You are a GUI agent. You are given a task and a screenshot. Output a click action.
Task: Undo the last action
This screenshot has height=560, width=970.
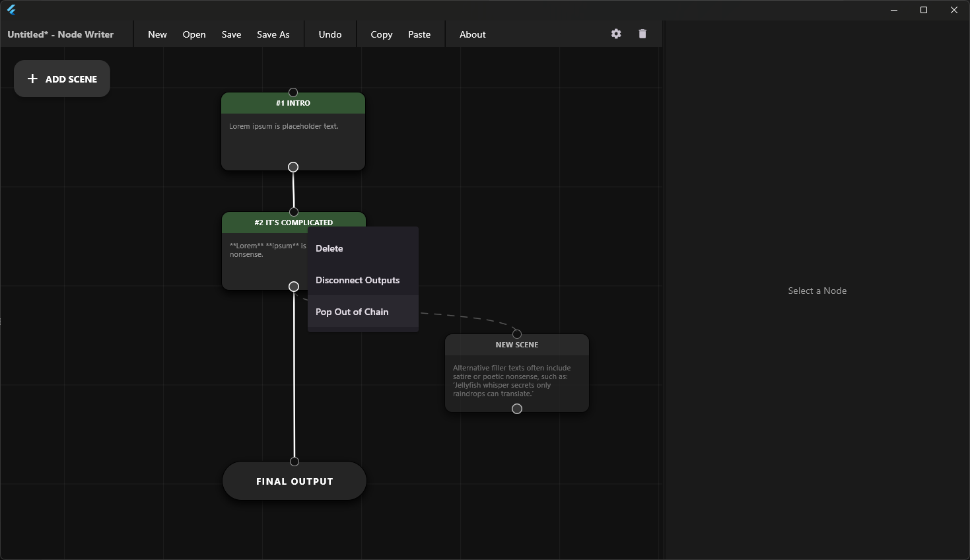330,34
